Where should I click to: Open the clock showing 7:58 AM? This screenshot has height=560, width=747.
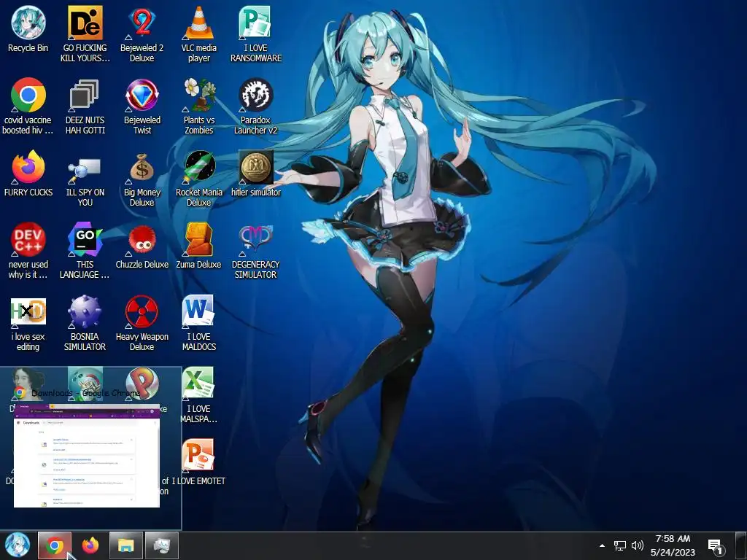[x=673, y=545]
